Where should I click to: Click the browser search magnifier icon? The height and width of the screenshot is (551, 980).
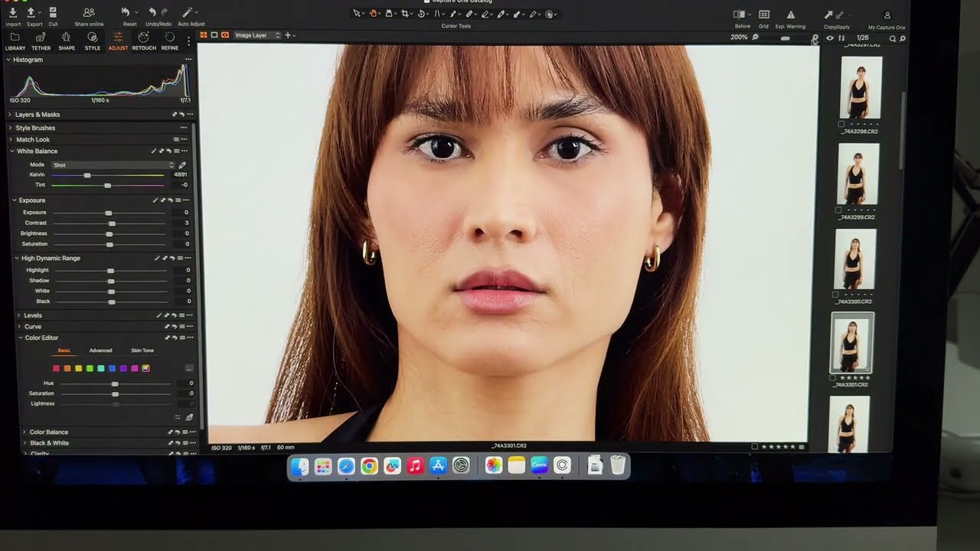(893, 38)
